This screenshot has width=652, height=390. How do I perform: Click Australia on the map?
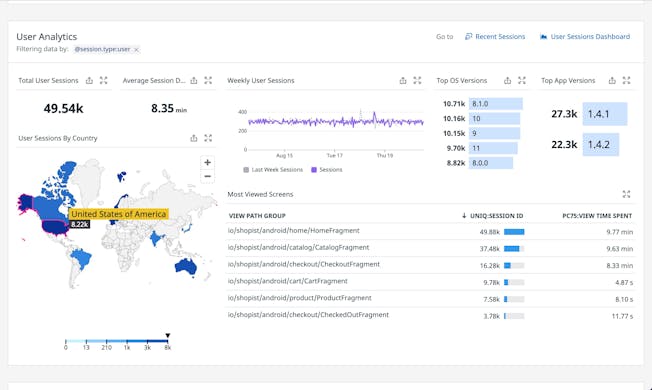pos(185,266)
